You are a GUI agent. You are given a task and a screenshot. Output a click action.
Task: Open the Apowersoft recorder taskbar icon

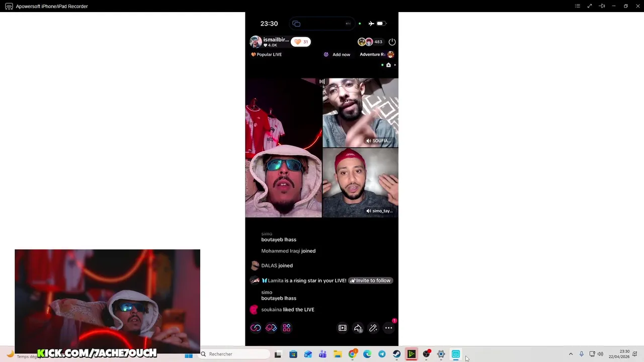point(456,354)
